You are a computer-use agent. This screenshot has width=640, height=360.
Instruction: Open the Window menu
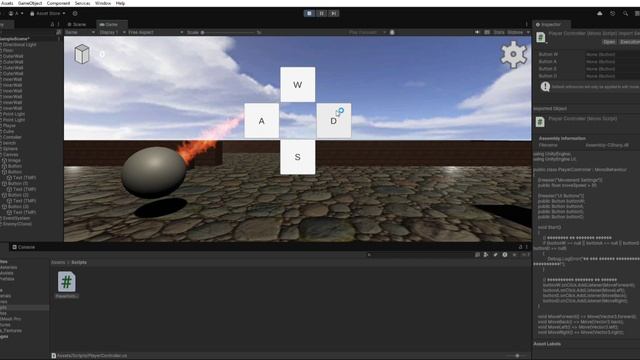(x=103, y=3)
